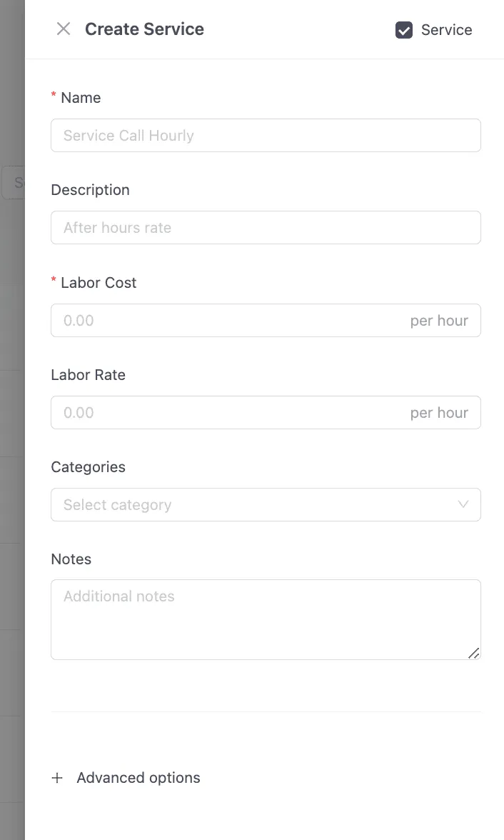This screenshot has height=840, width=504.
Task: Focus the Description field
Action: tap(266, 228)
